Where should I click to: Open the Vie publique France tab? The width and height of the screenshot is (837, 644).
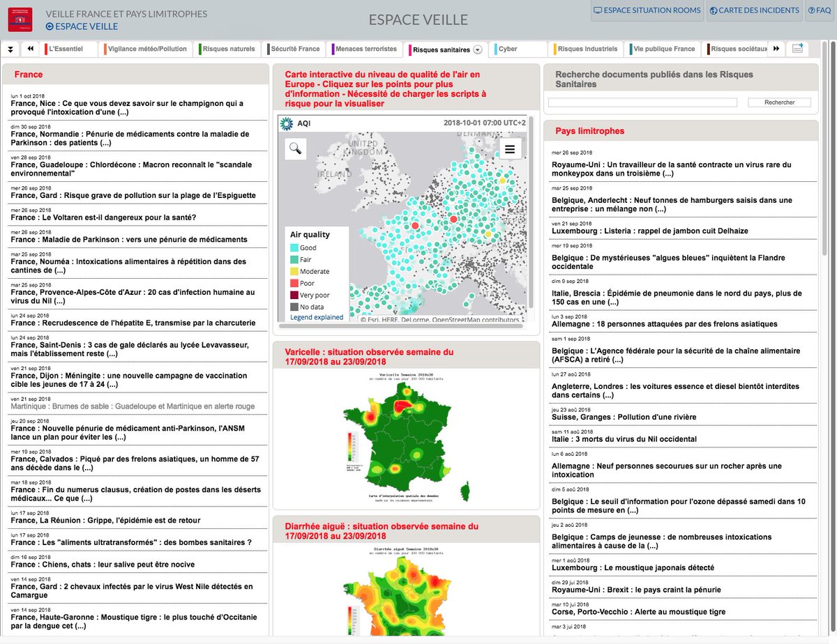664,49
